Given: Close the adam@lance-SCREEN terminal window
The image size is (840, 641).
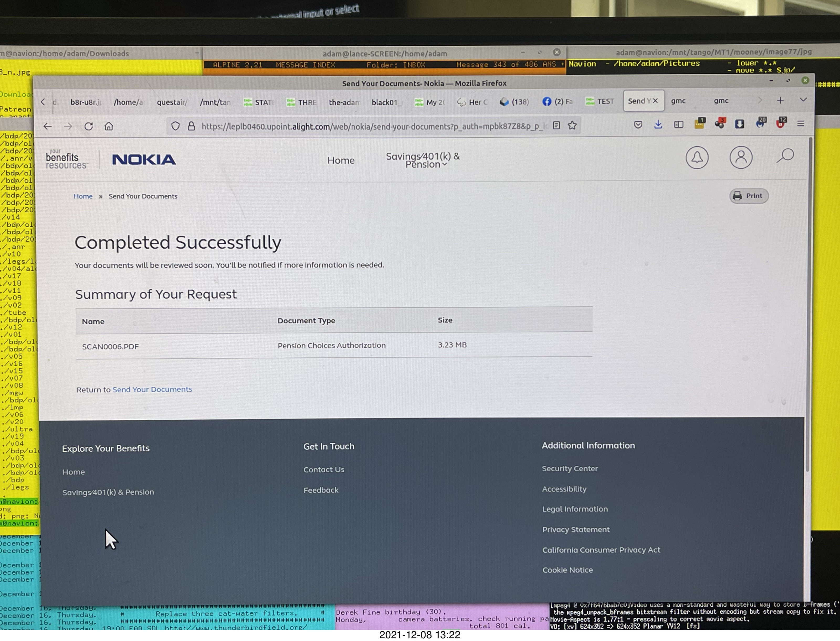Looking at the screenshot, I should click(557, 52).
